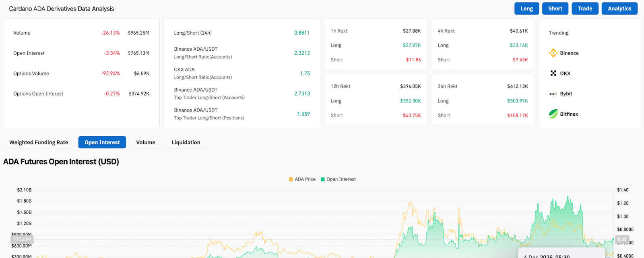Select the Open Interest tab

pyautogui.click(x=102, y=142)
